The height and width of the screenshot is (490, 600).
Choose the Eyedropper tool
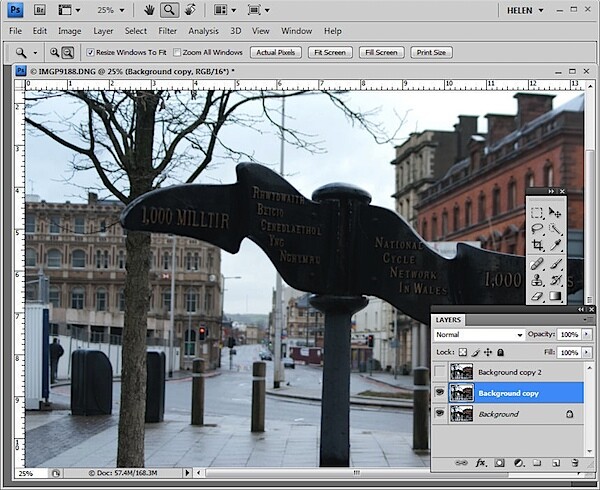coord(555,245)
